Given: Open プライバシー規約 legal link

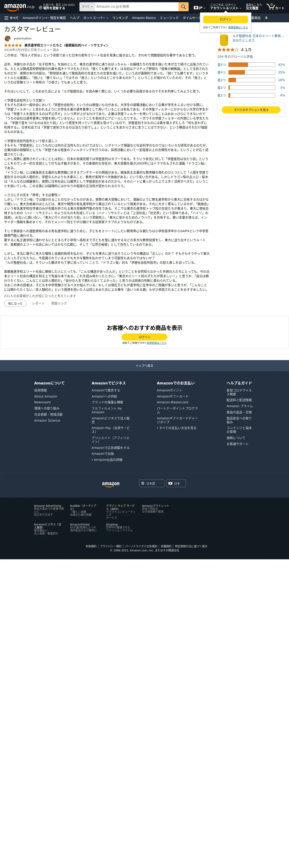Looking at the screenshot, I should [111, 546].
